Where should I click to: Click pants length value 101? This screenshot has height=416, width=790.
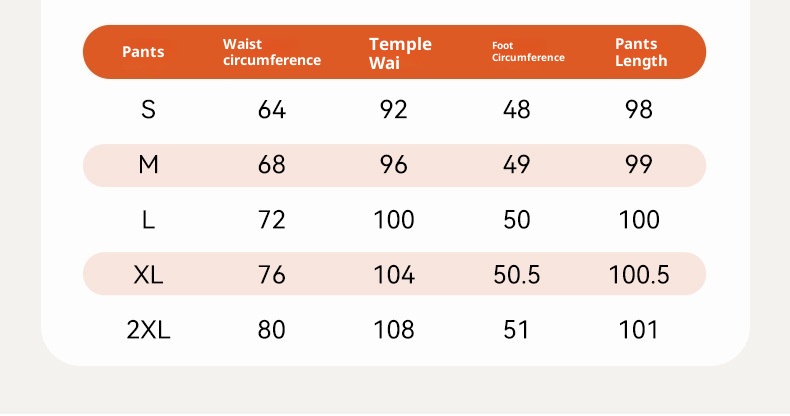pos(639,329)
